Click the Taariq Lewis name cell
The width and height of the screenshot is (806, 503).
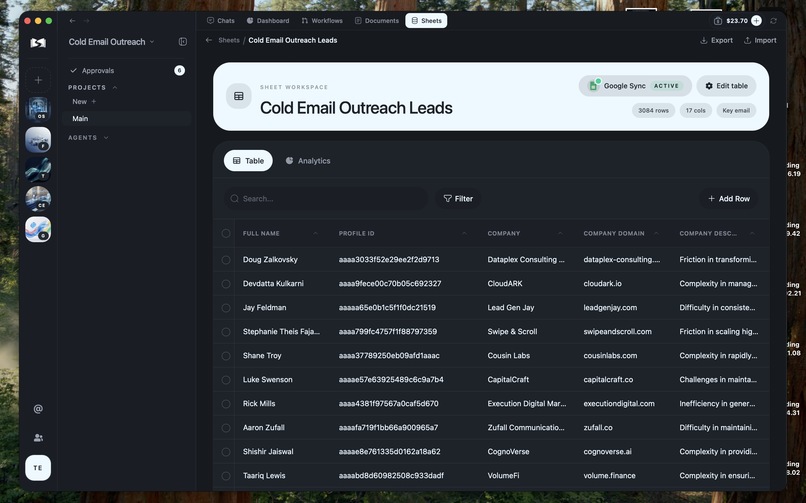tap(264, 476)
